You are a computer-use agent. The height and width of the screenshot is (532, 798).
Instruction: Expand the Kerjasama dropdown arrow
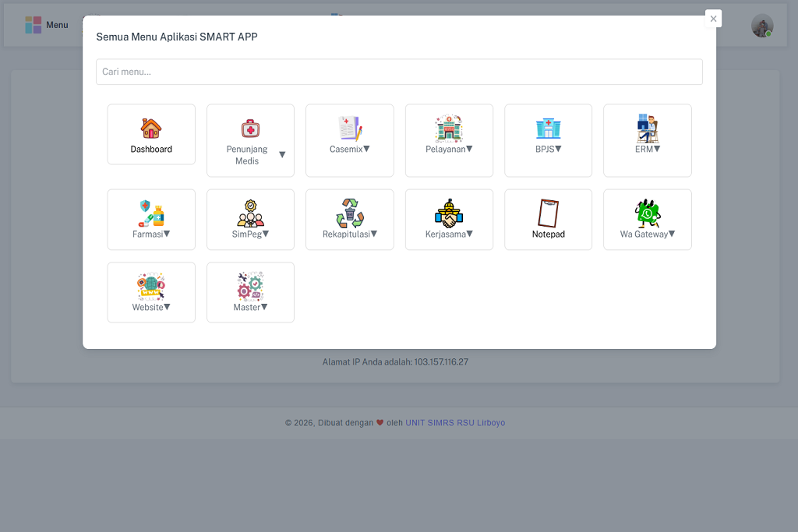(x=469, y=234)
